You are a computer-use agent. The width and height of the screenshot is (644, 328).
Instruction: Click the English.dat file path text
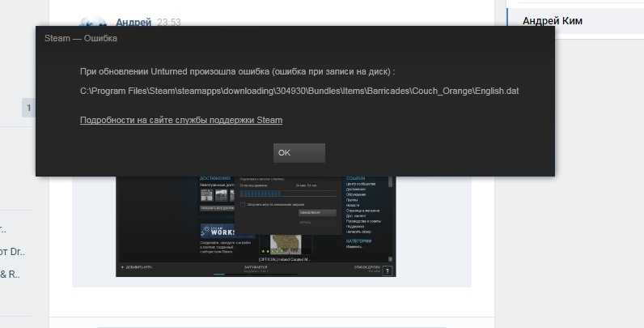point(299,91)
